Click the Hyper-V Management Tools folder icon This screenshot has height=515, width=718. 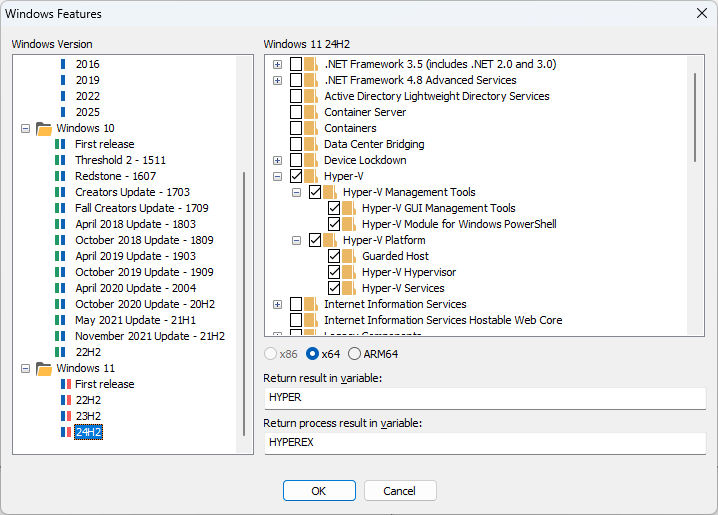pos(330,192)
